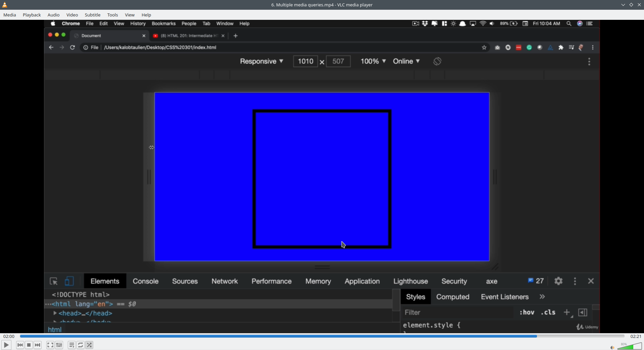Click the 27 messages counter
Image resolution: width=644 pixels, height=350 pixels.
click(x=536, y=281)
